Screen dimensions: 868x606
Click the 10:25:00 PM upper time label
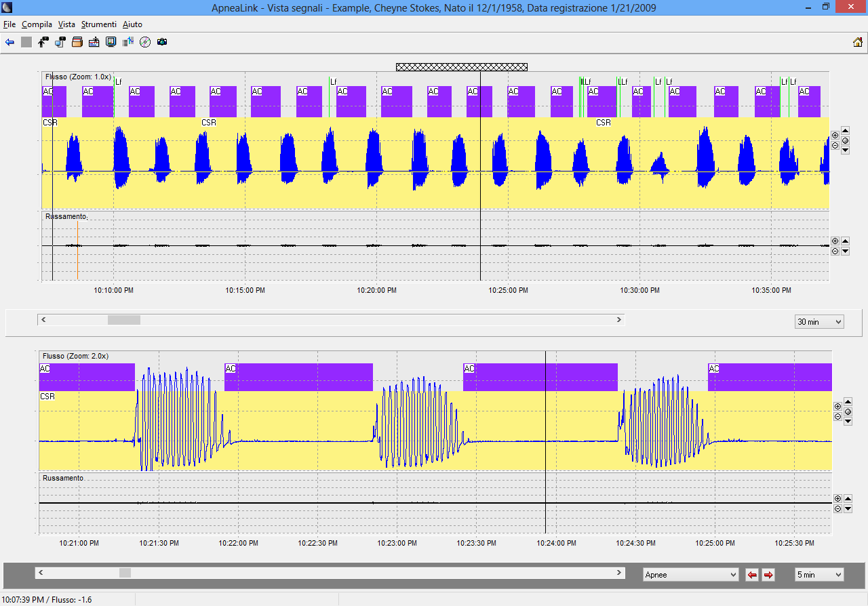508,290
